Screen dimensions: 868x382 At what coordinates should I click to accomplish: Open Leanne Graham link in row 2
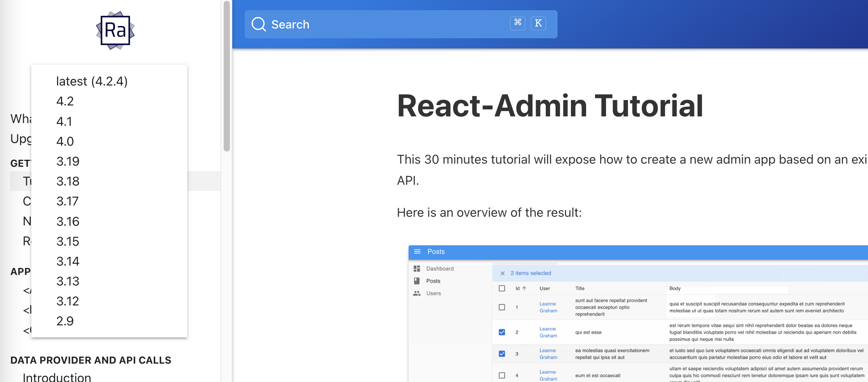pos(548,332)
